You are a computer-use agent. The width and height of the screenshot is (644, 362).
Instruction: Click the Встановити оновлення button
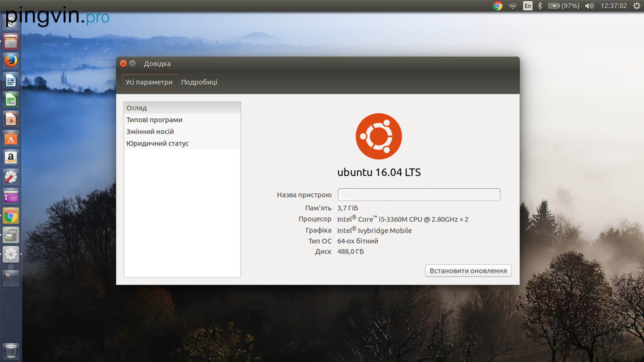468,271
